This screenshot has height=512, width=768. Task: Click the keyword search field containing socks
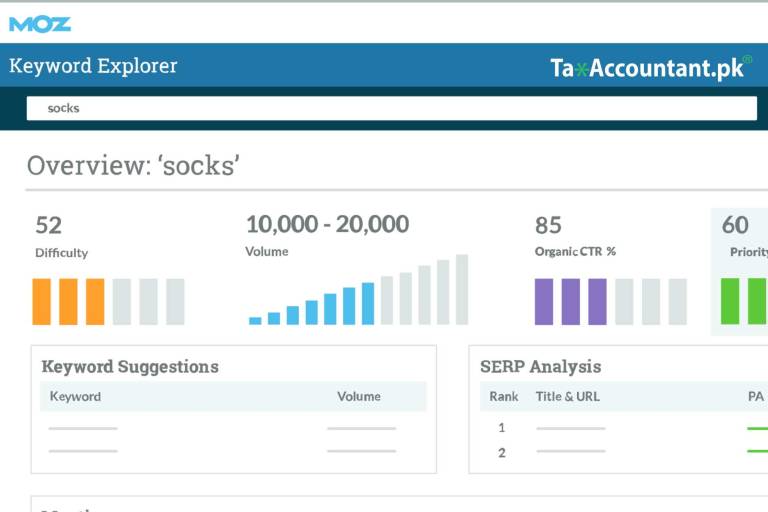(x=391, y=108)
